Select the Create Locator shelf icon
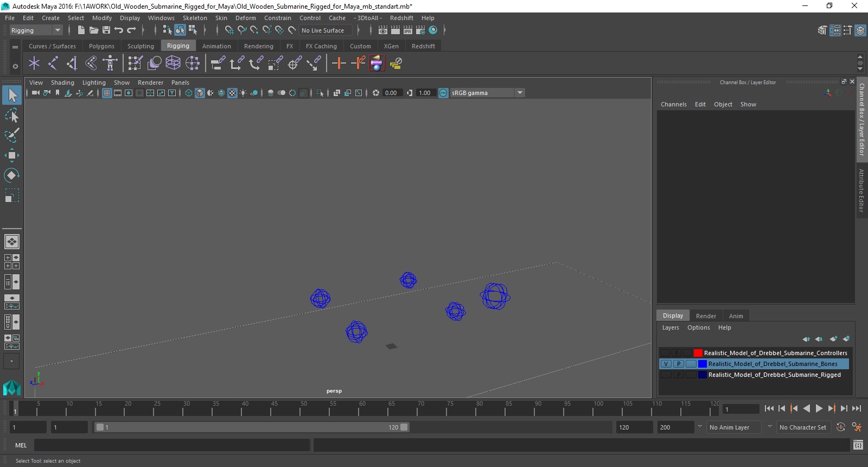868x467 pixels. (x=34, y=64)
